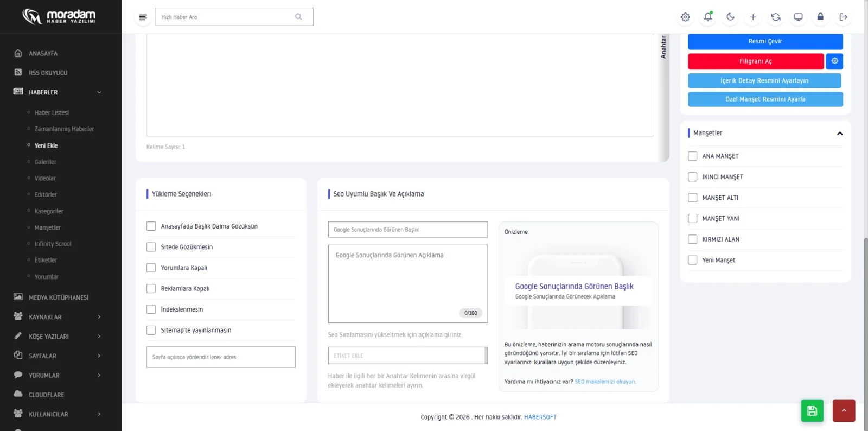Click the RSS Okuyucu feed icon
The height and width of the screenshot is (431, 868).
18,72
